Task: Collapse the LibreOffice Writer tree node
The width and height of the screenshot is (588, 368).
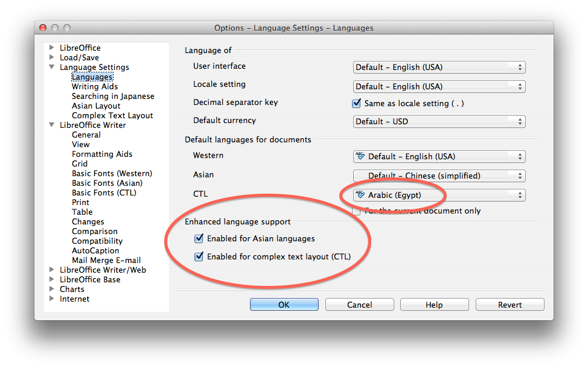Action: coord(52,125)
